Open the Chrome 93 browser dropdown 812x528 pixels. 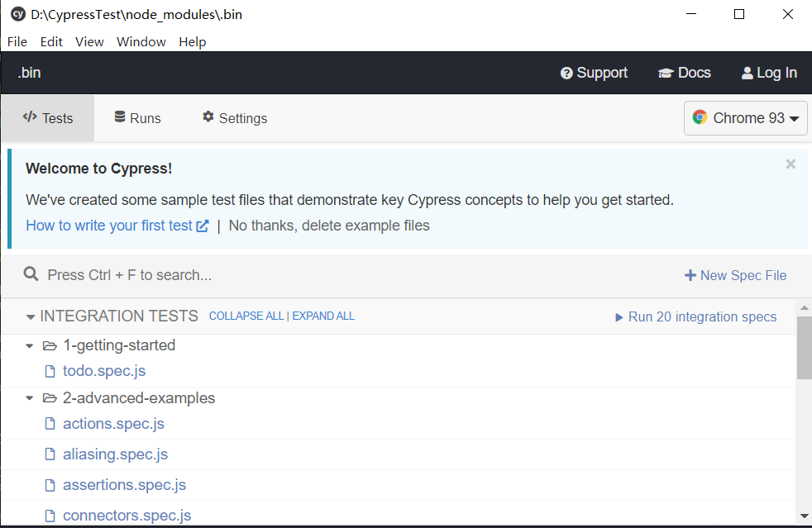[x=746, y=118]
